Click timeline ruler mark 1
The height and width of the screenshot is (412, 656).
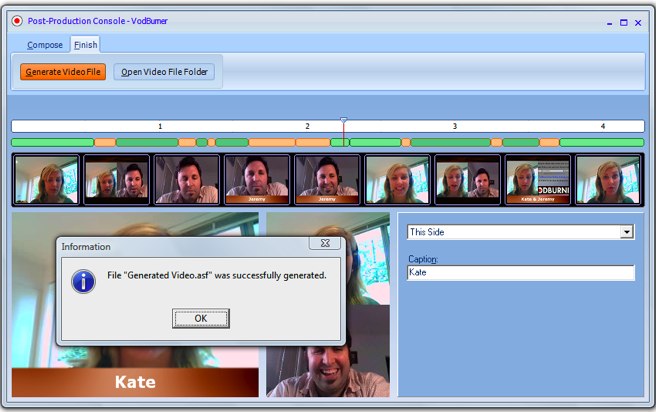(160, 126)
